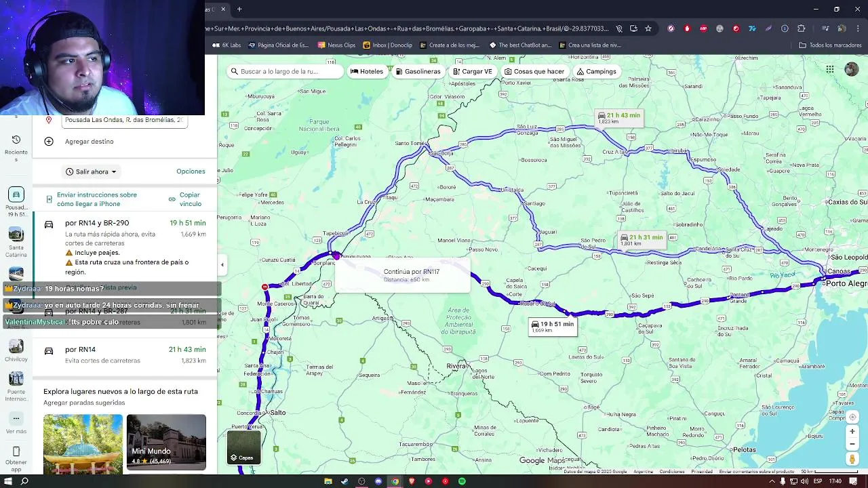Viewport: 868px width, 488px height.
Task: Open Spotify from the taskbar
Action: (x=462, y=481)
